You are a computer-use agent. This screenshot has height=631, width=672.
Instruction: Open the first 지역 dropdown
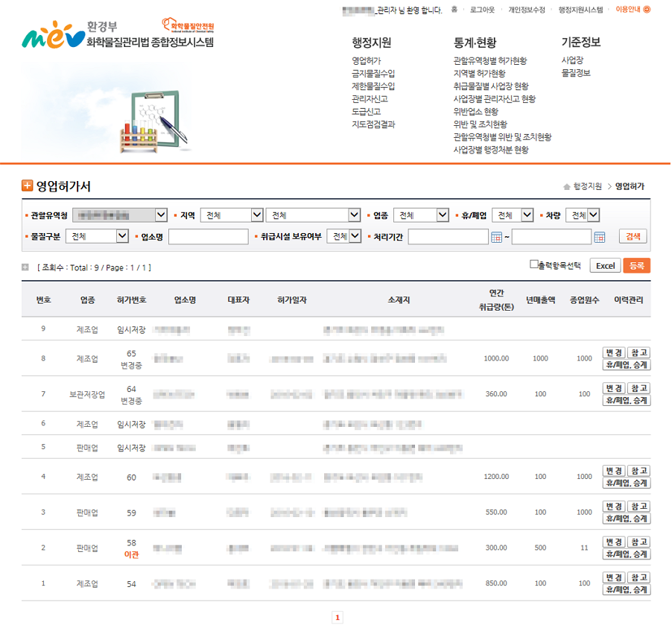232,215
